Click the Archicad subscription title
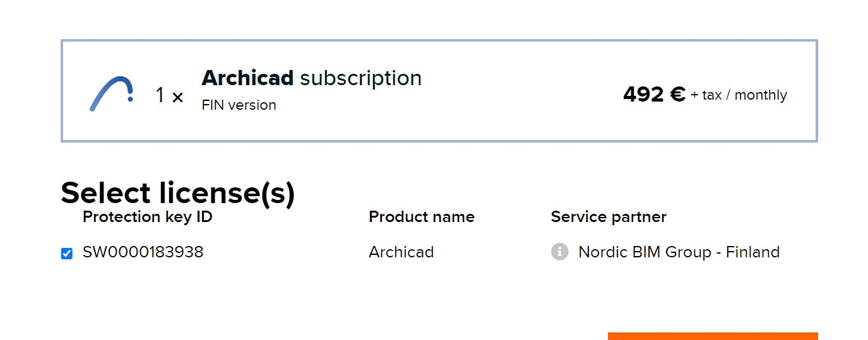The height and width of the screenshot is (340, 868). click(311, 78)
